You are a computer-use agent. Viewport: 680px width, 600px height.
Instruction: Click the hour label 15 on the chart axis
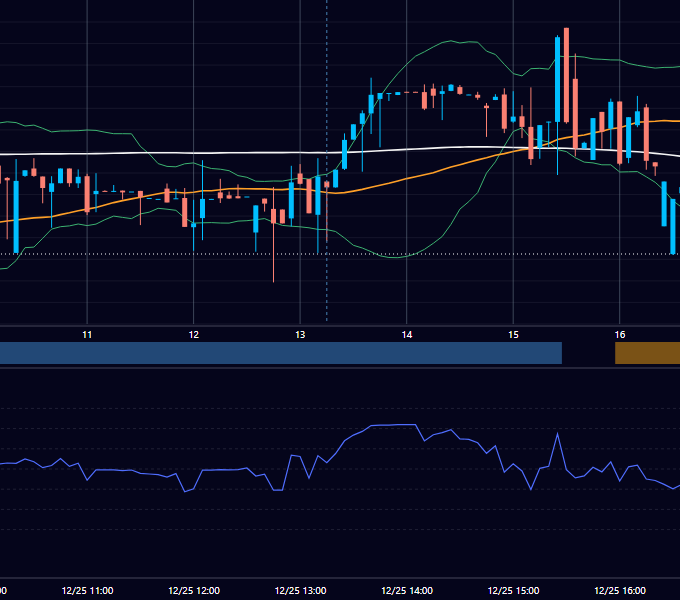click(513, 335)
